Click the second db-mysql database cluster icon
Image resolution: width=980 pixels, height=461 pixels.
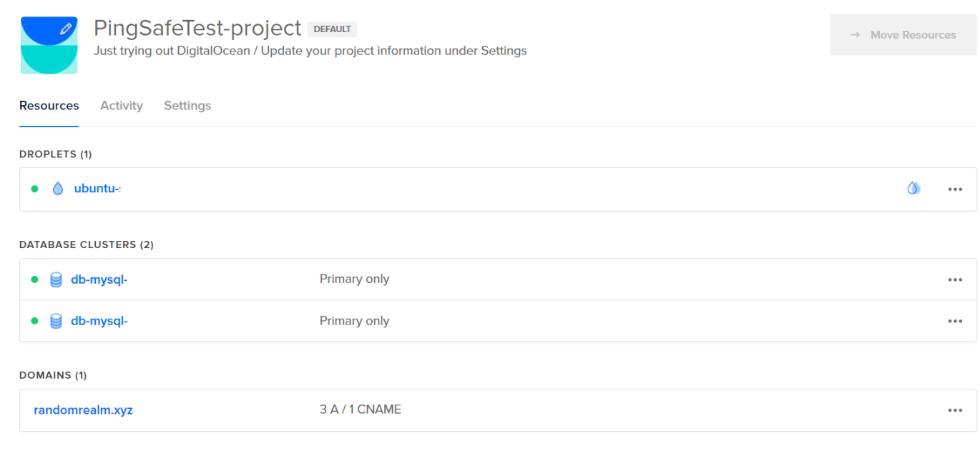[x=56, y=321]
